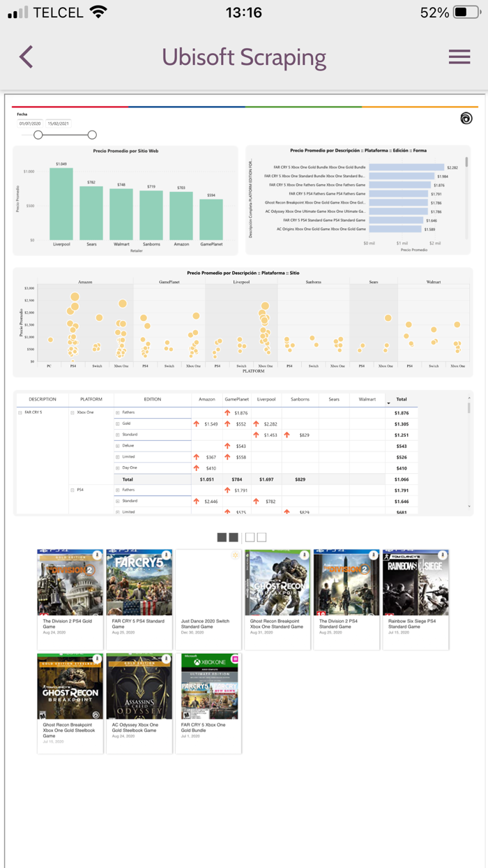Expand the Xbox One Limited edition row
488x868 pixels.
[x=118, y=457]
